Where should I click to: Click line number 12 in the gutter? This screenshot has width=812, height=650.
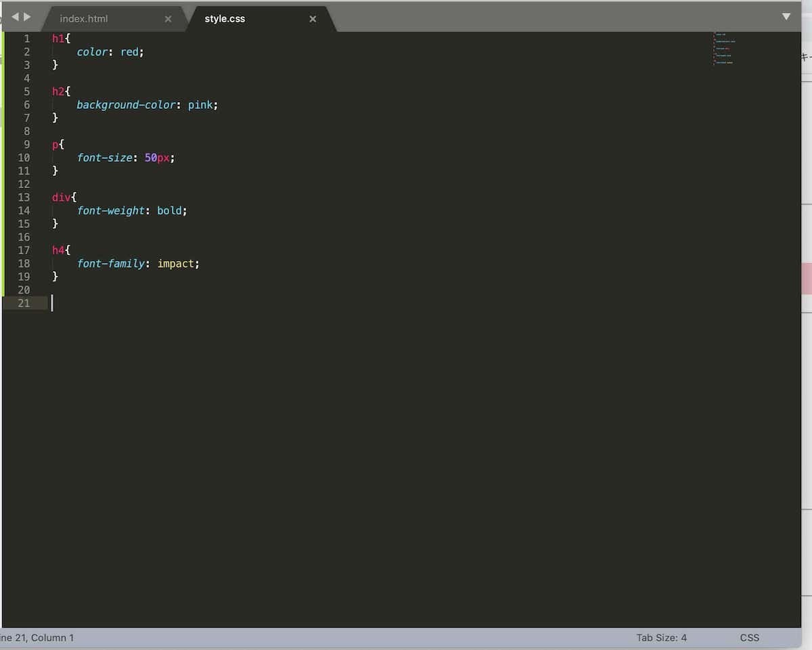point(24,184)
